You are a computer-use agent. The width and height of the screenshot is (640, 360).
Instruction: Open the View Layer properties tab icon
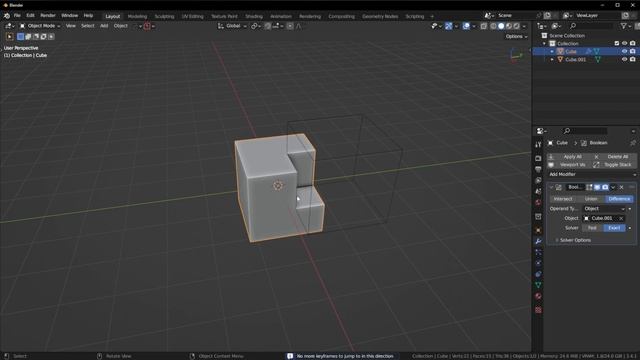pos(538,180)
